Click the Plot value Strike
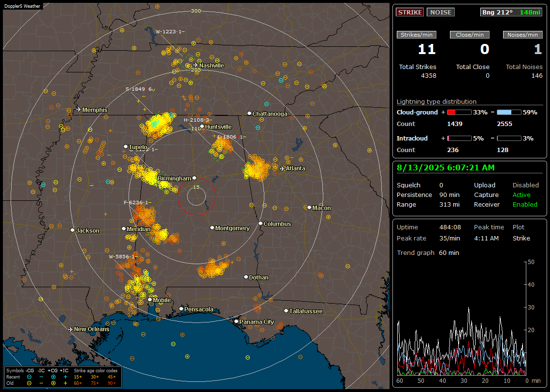 [x=521, y=238]
